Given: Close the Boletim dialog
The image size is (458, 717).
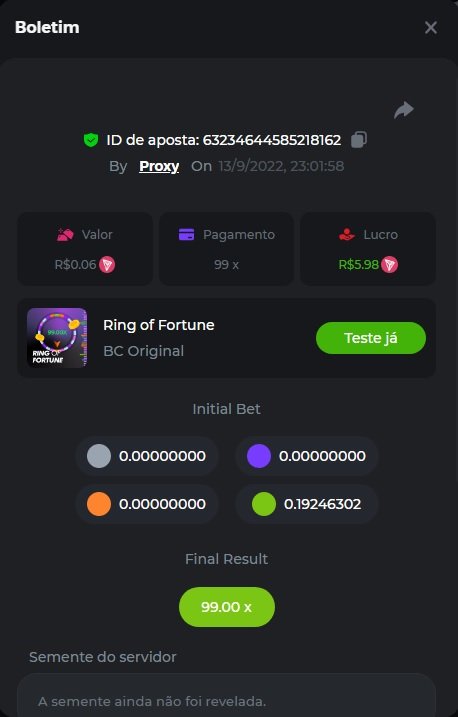Looking at the screenshot, I should coord(431,27).
